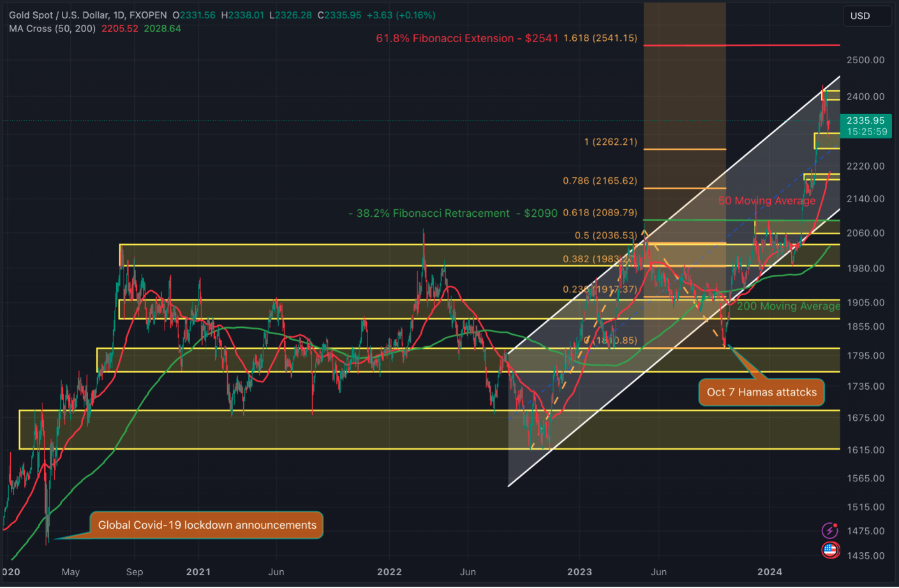899x588 pixels.
Task: Click the Fibonacci level 1.618 (2541.15)
Action: click(600, 38)
